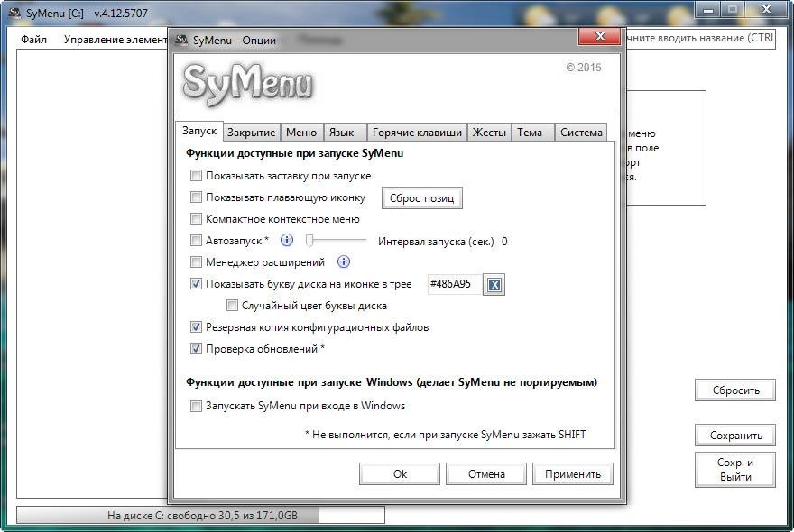Viewport: 794px width, 532px height.
Task: Open the Файл menu in main window
Action: [34, 40]
